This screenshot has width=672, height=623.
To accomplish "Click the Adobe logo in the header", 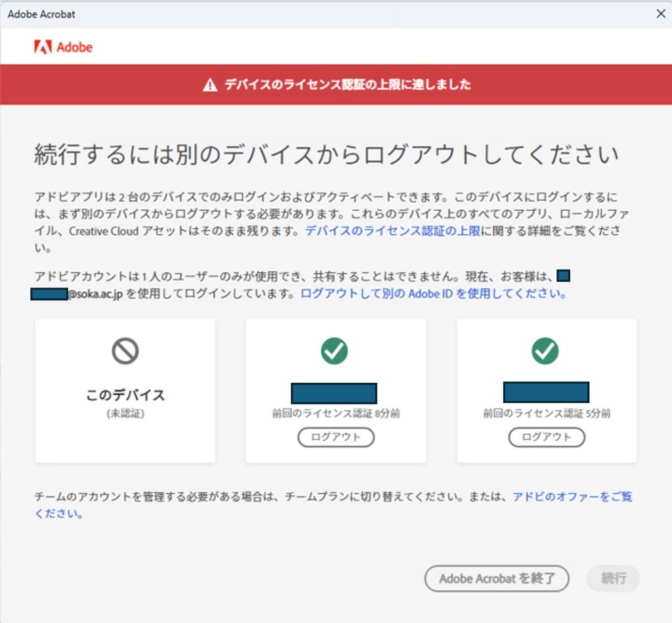I will [x=63, y=47].
